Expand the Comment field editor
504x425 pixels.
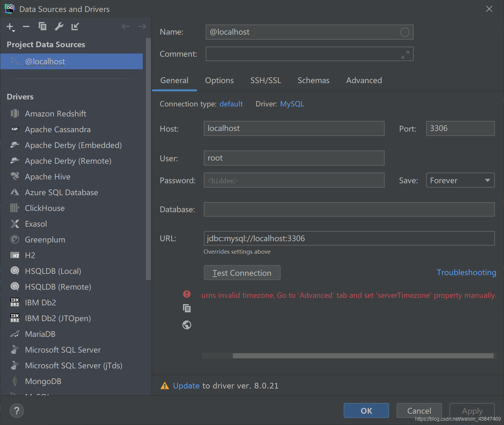coord(405,54)
